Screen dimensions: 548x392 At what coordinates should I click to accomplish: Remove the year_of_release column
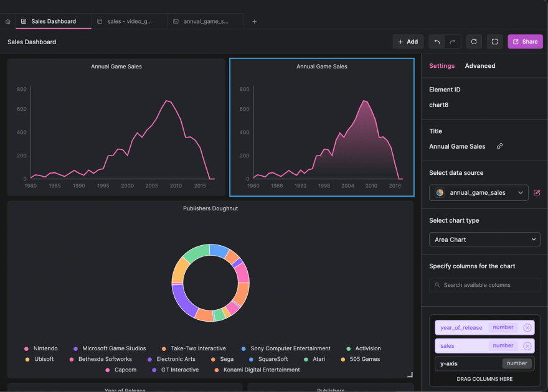point(527,327)
